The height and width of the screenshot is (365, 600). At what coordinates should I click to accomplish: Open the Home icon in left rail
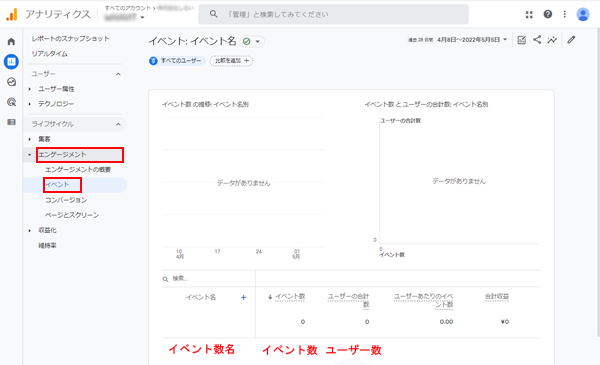pos(11,41)
